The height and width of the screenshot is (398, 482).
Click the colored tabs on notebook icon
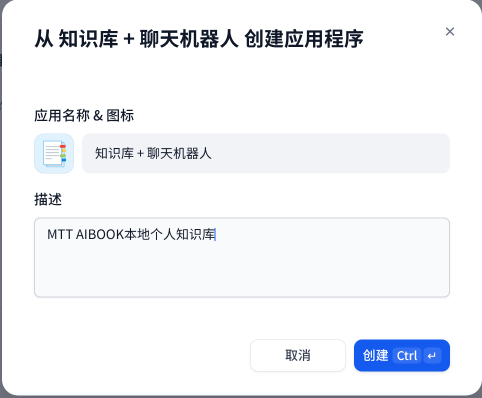pos(63,153)
